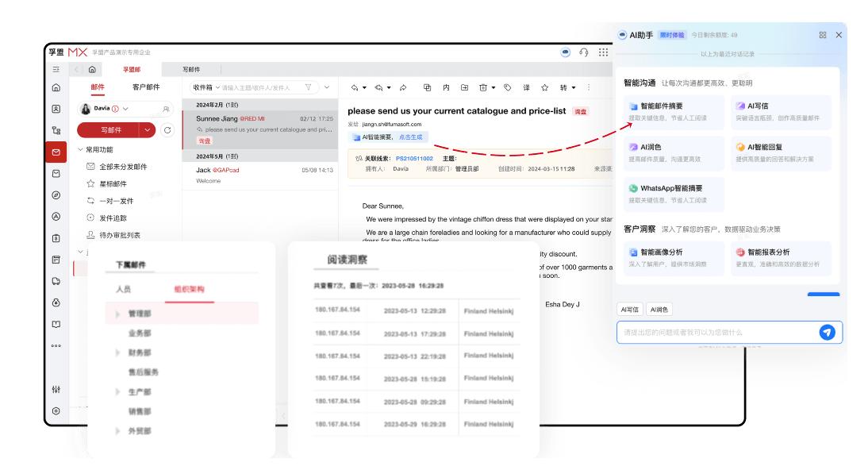Click the forward arrow icon in email toolbar

click(x=403, y=87)
